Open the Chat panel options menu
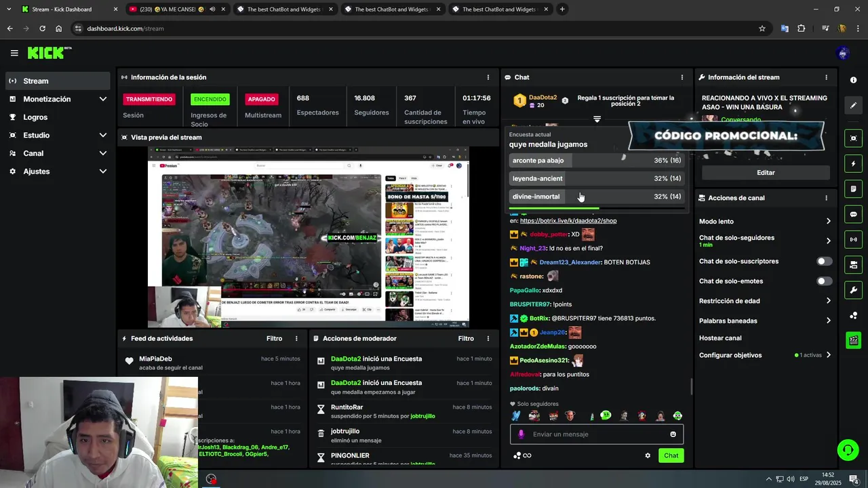Viewport: 868px width, 488px height. [x=682, y=77]
